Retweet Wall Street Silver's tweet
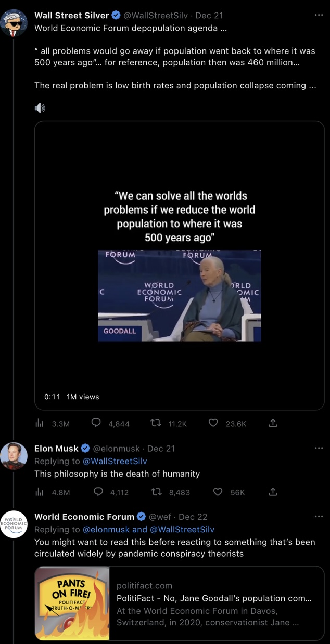Image resolution: width=330 pixels, height=644 pixels. [x=156, y=423]
